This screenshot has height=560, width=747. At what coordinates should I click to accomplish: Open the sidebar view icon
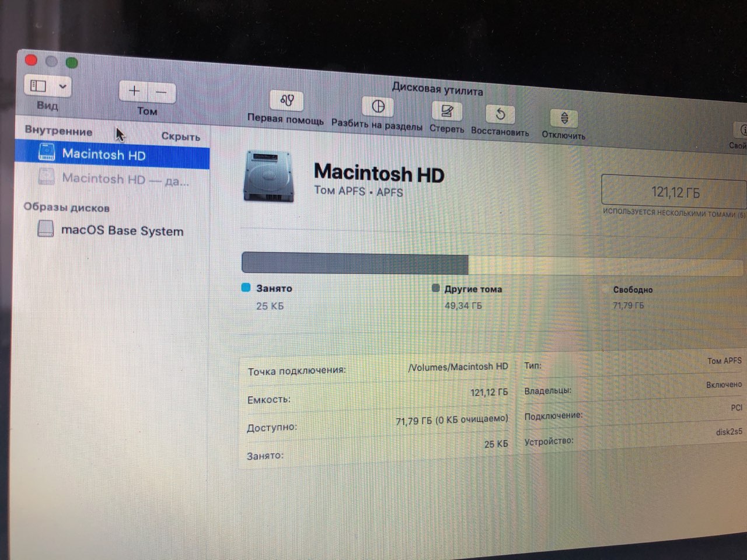tap(38, 86)
